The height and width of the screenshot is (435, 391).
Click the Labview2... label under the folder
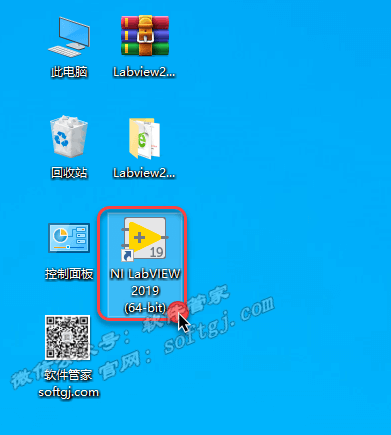click(x=144, y=173)
